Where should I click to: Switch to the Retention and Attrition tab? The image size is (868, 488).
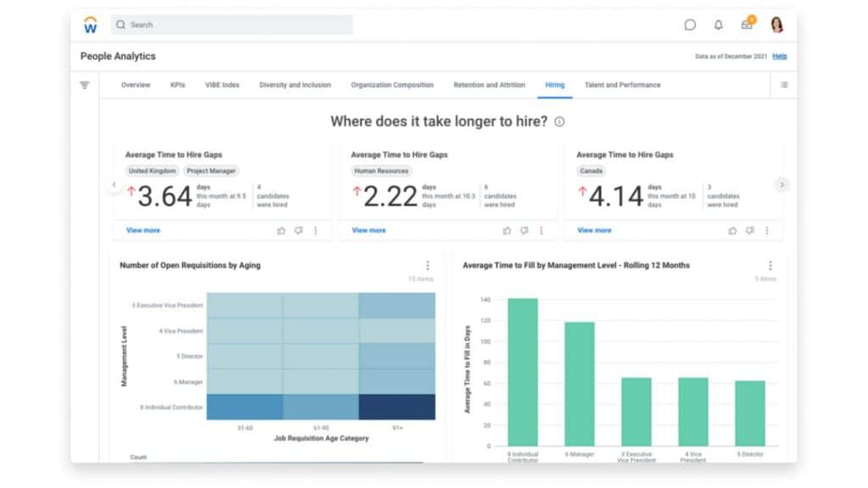point(489,86)
